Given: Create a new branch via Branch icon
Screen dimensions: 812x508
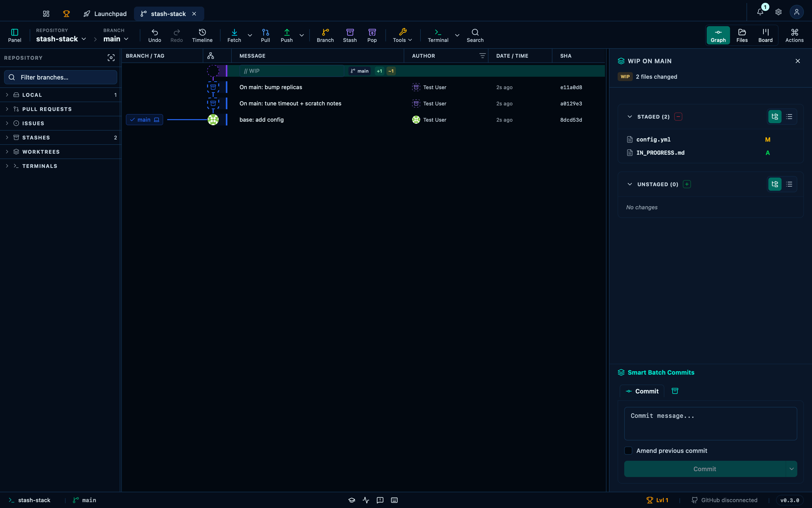Looking at the screenshot, I should (325, 35).
